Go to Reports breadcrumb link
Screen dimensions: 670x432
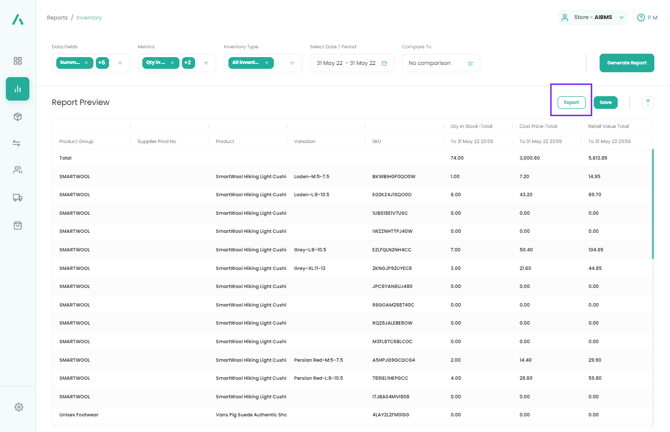[57, 18]
